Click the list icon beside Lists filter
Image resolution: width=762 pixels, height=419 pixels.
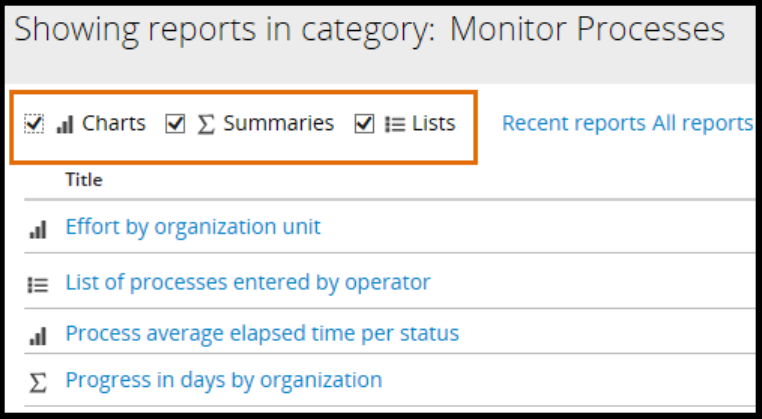[x=395, y=125]
